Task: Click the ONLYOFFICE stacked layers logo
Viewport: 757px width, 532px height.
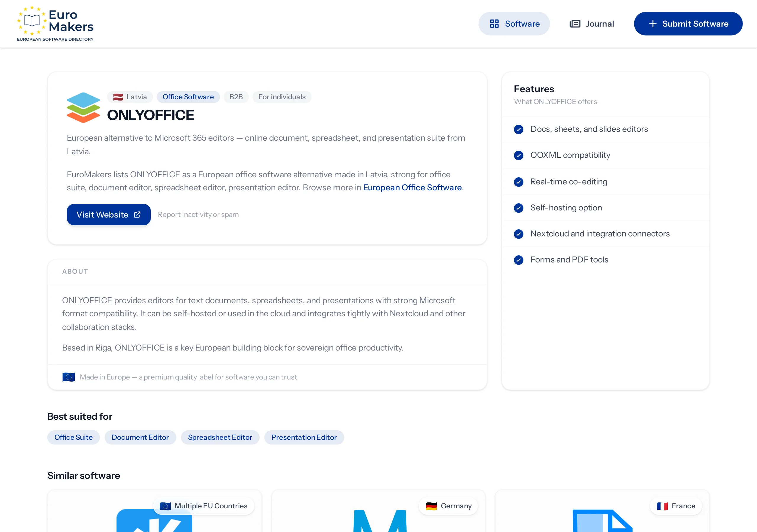Action: click(83, 108)
